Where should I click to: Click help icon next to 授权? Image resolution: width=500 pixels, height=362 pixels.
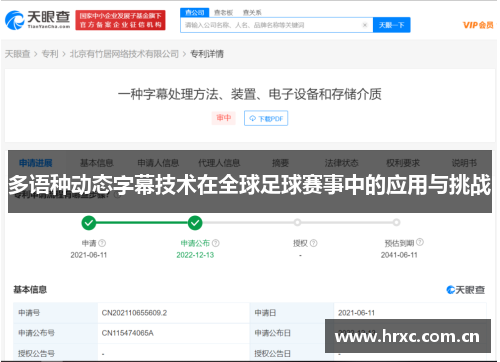[313, 243]
